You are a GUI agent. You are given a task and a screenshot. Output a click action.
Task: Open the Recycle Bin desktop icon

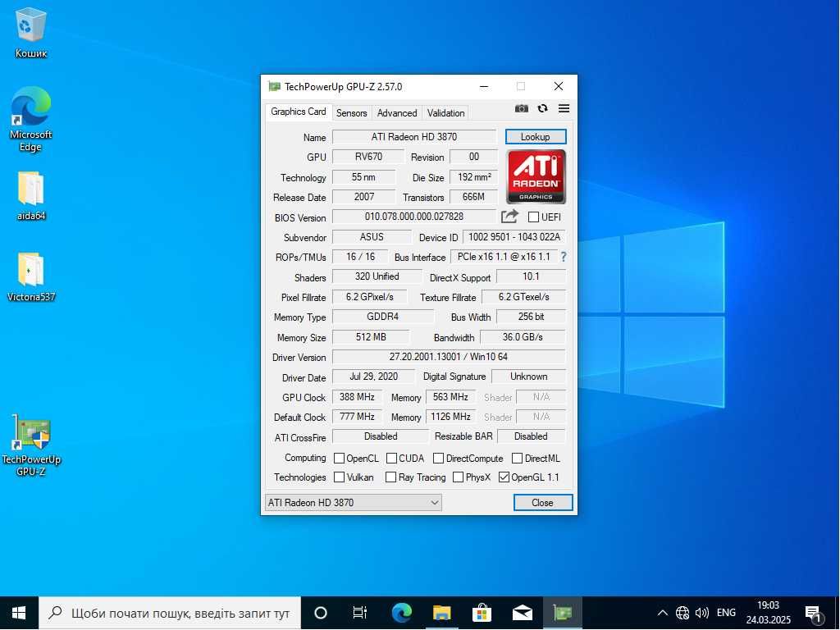[x=31, y=33]
